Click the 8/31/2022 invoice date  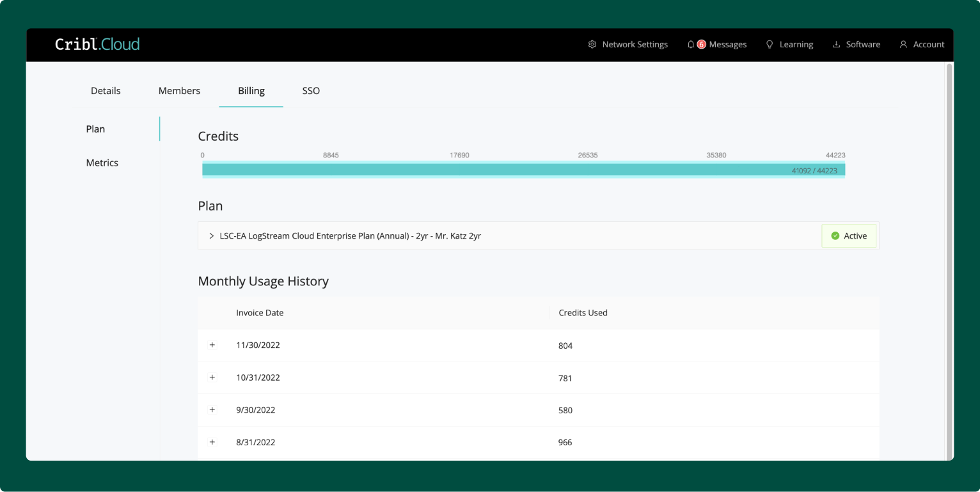(x=255, y=442)
